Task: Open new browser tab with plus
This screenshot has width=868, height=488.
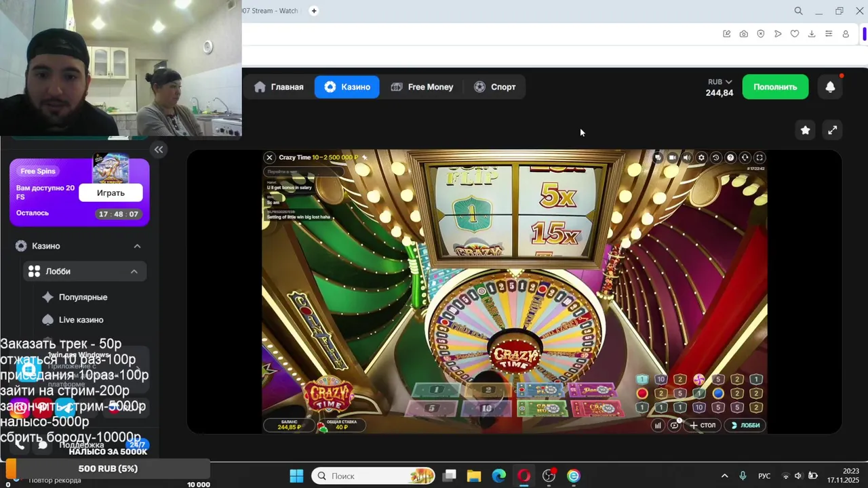Action: click(x=313, y=11)
